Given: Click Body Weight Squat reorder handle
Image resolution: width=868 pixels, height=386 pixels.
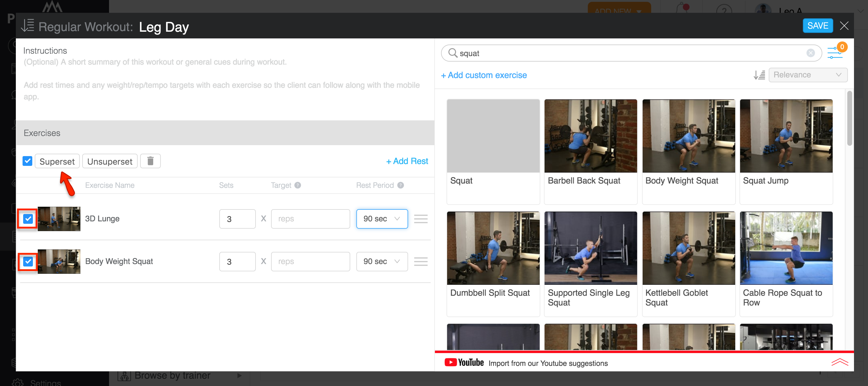Looking at the screenshot, I should pyautogui.click(x=421, y=262).
